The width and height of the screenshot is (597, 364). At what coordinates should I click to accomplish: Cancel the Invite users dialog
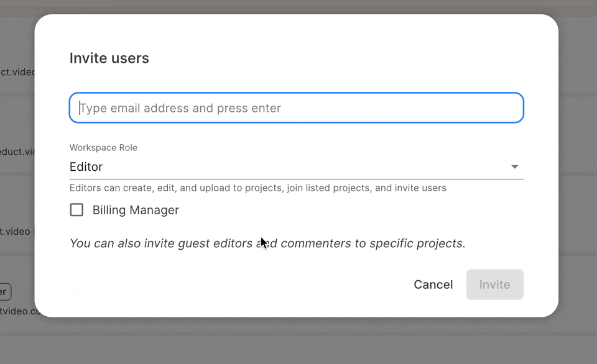tap(433, 284)
